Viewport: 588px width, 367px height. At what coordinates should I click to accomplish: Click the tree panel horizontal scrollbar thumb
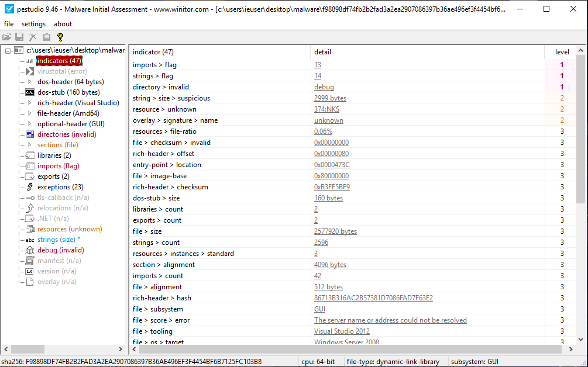[27, 349]
